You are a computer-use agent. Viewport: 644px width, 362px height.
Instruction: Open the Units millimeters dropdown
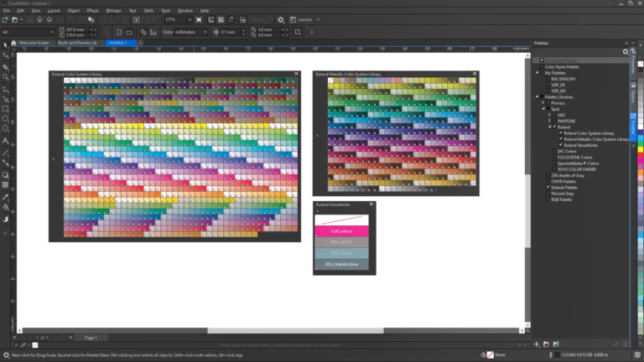pos(205,32)
